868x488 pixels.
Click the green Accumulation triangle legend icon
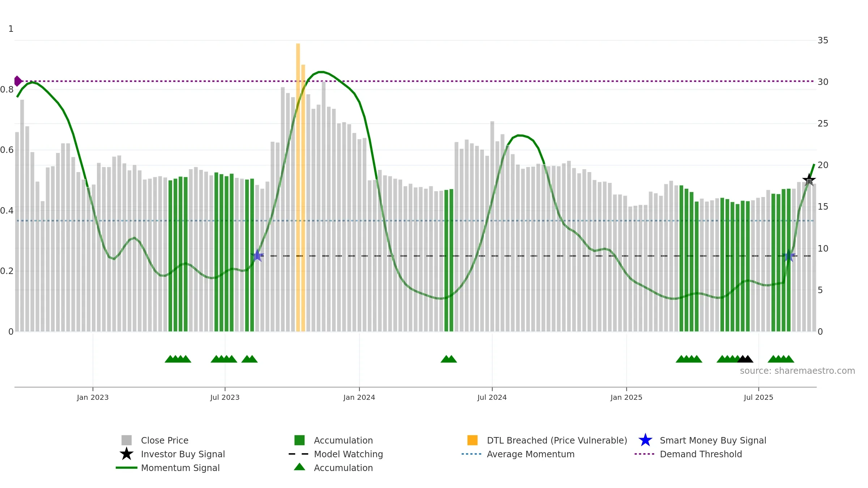coord(299,467)
